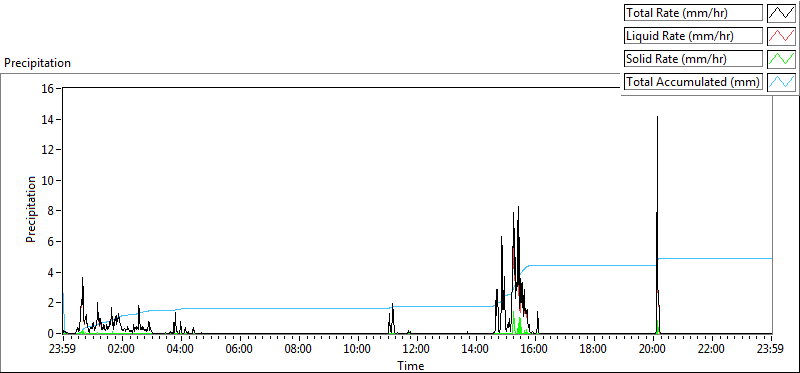Image resolution: width=800 pixels, height=373 pixels.
Task: Click the last 23:59 time axis label
Action: click(x=771, y=350)
